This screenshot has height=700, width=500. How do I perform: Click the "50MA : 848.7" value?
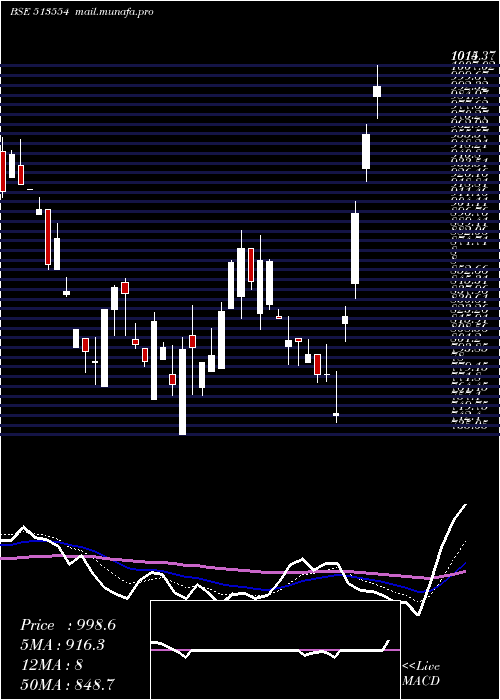(68, 684)
